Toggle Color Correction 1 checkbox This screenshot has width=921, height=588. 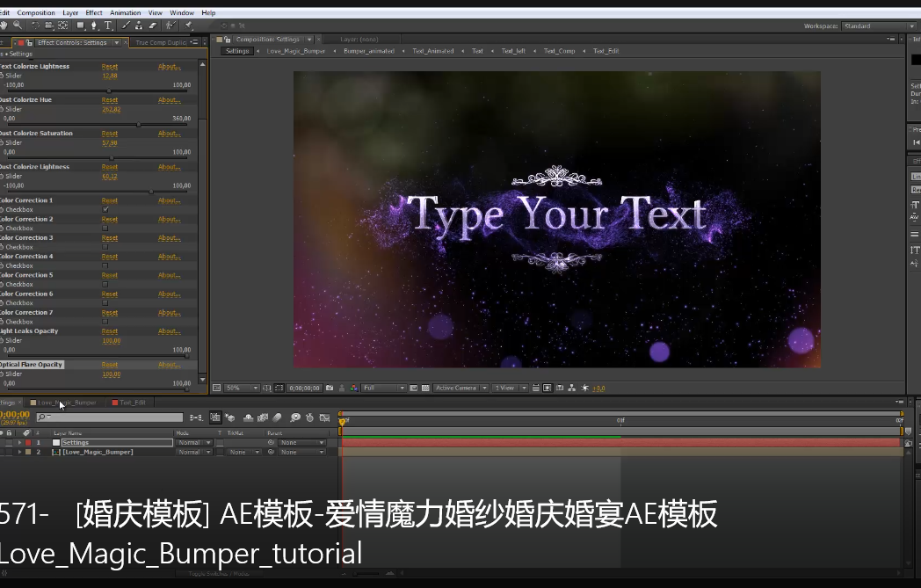tap(105, 210)
